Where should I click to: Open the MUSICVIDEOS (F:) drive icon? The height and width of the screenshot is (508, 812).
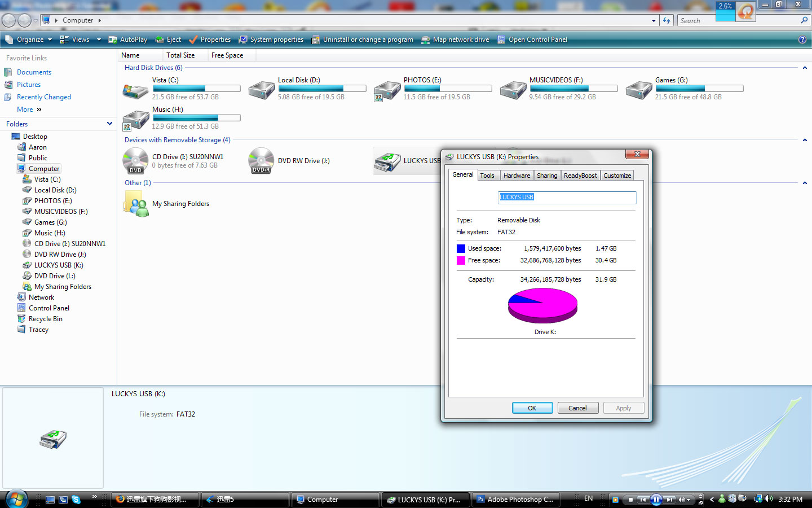coord(513,90)
